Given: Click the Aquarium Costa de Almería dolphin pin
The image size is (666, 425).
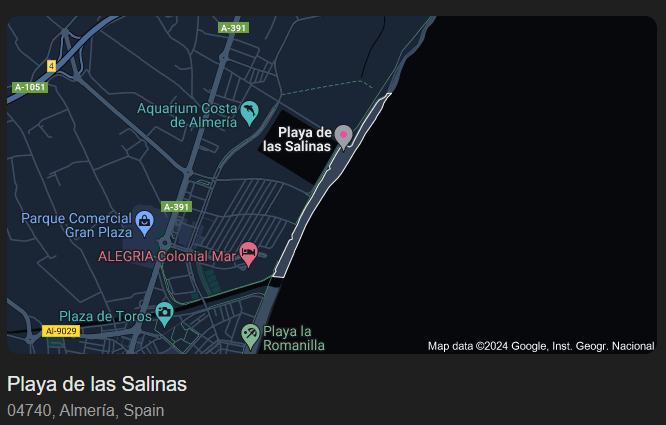Looking at the screenshot, I should click(249, 113).
